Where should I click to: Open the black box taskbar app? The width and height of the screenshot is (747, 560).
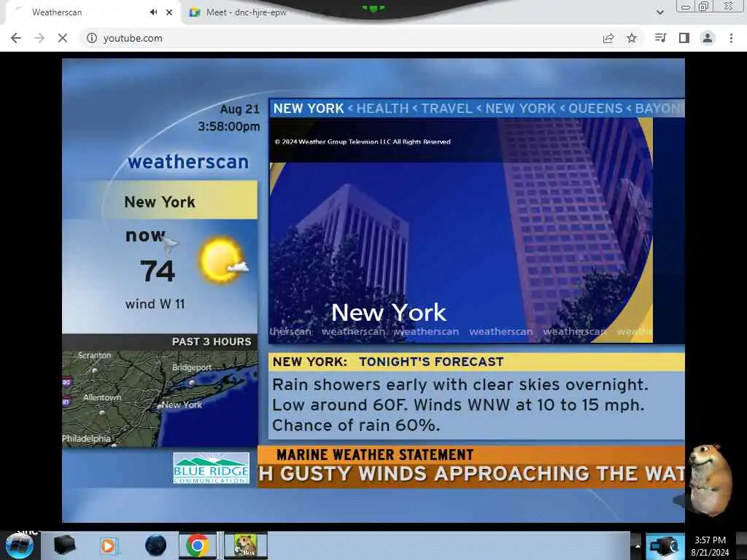tap(64, 545)
